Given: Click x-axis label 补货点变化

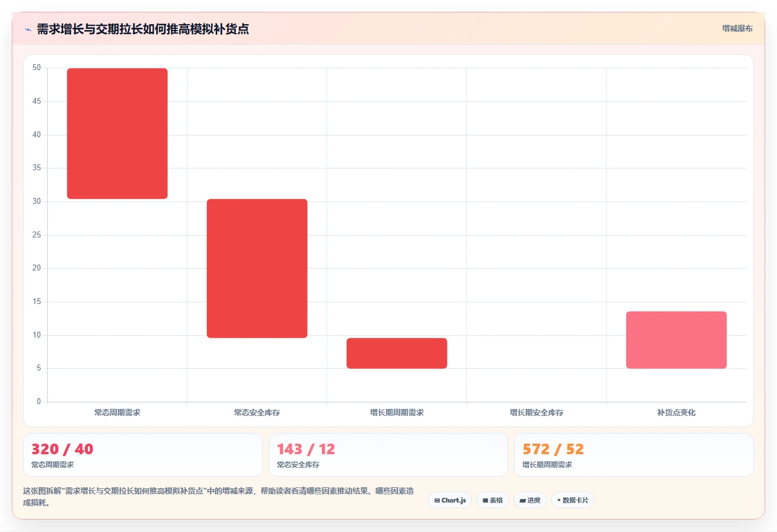Looking at the screenshot, I should (x=676, y=412).
